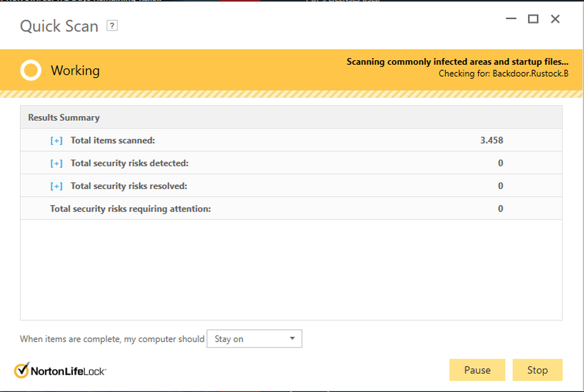This screenshot has height=392, width=584.
Task: Click the Working status circle icon
Action: [31, 71]
